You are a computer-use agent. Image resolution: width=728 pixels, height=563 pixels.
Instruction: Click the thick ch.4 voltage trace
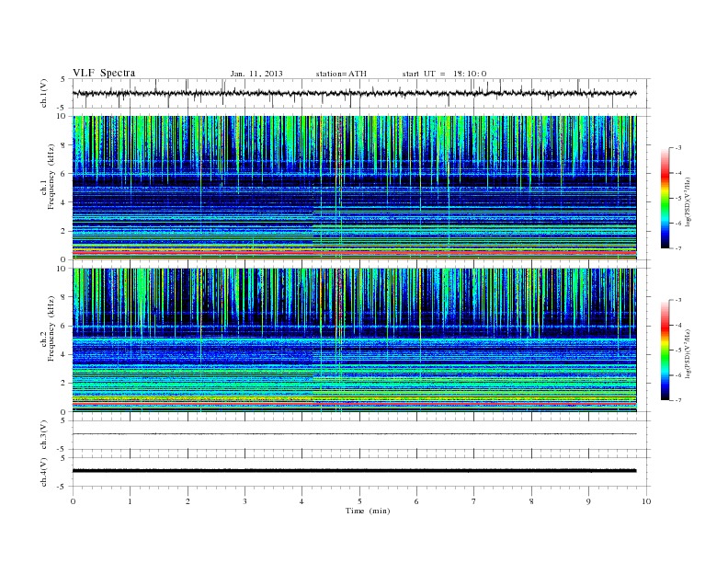coord(354,471)
